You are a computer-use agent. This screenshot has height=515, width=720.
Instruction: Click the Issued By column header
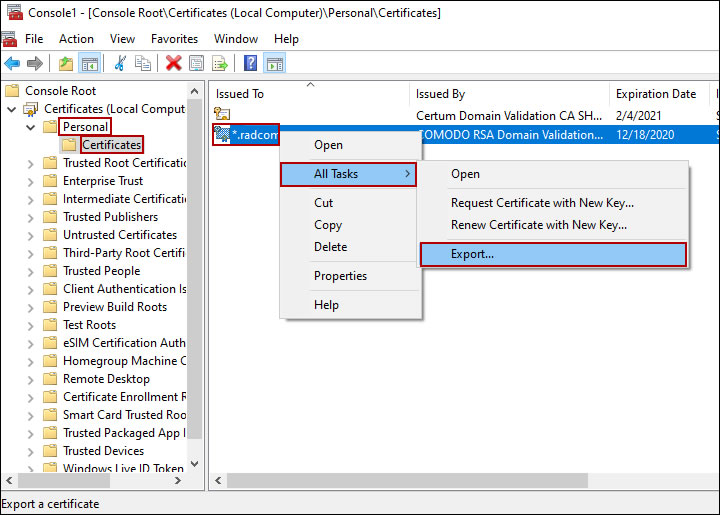tap(440, 94)
